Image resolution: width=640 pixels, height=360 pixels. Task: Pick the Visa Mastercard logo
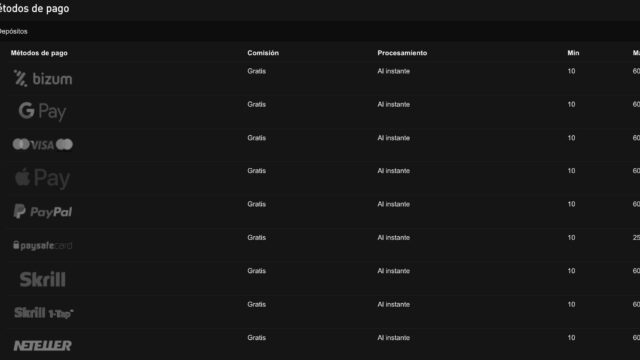42,144
